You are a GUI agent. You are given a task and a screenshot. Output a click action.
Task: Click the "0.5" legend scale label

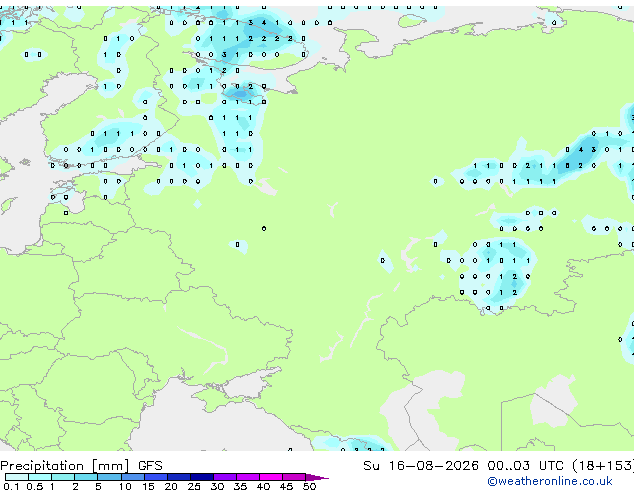35,486
